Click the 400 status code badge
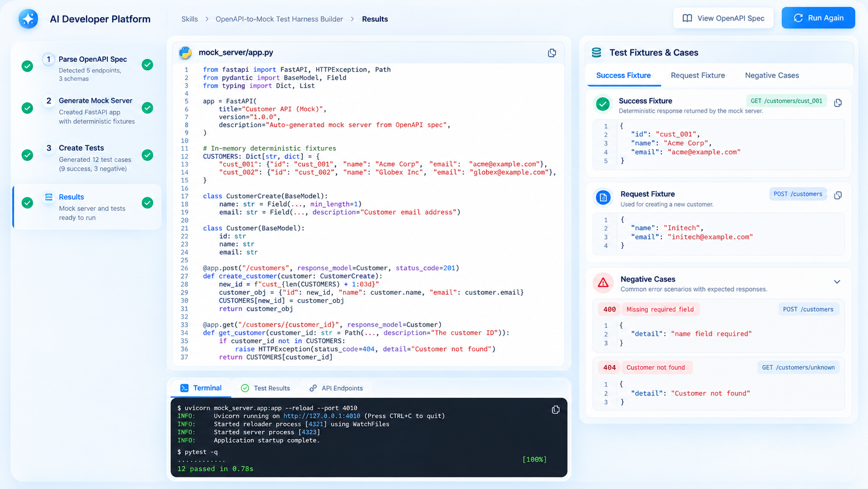 click(609, 309)
